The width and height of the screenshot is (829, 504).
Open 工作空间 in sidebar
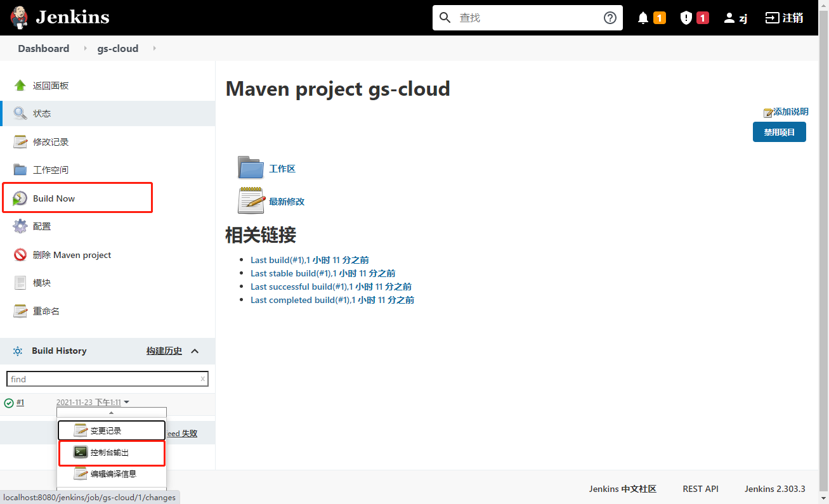pos(51,170)
